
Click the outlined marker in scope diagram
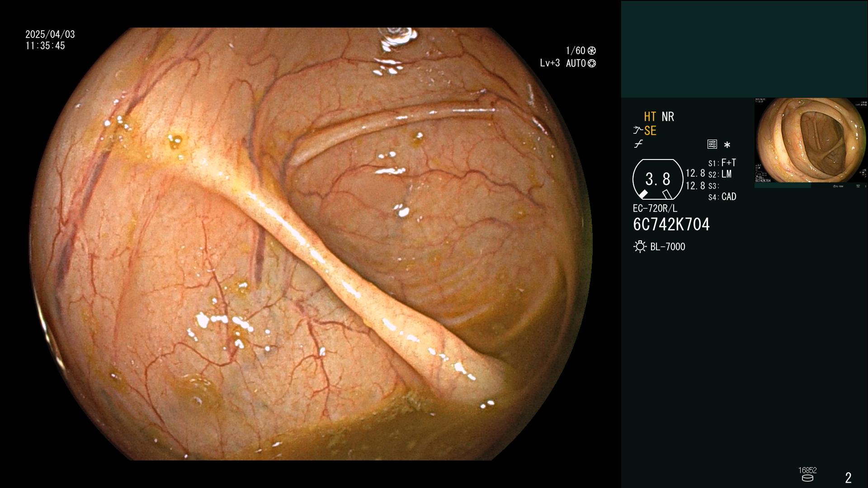pos(667,194)
